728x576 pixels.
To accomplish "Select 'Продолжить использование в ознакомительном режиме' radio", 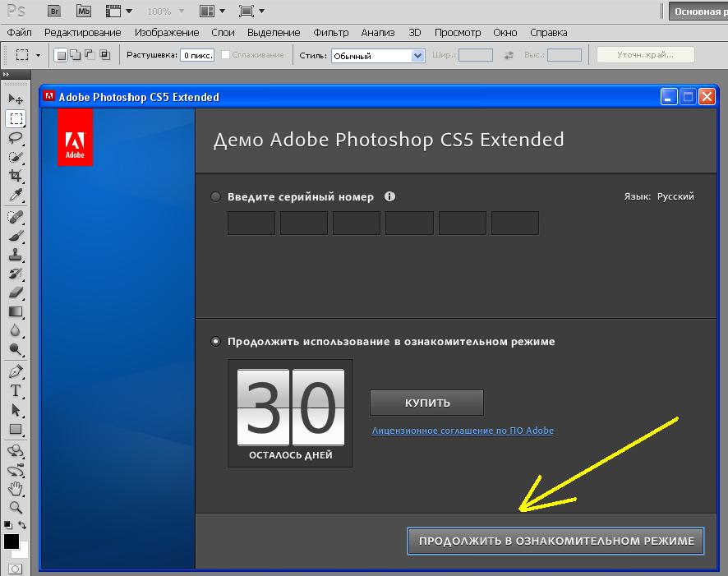I will (x=215, y=342).
